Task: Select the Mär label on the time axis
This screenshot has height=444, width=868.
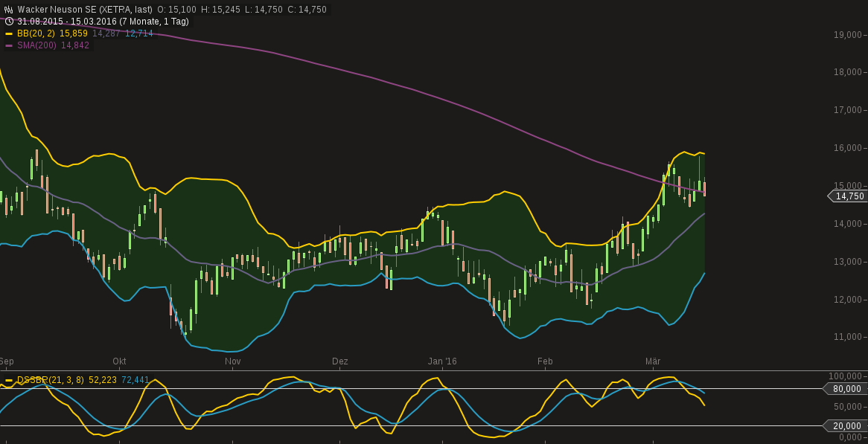Action: tap(654, 361)
